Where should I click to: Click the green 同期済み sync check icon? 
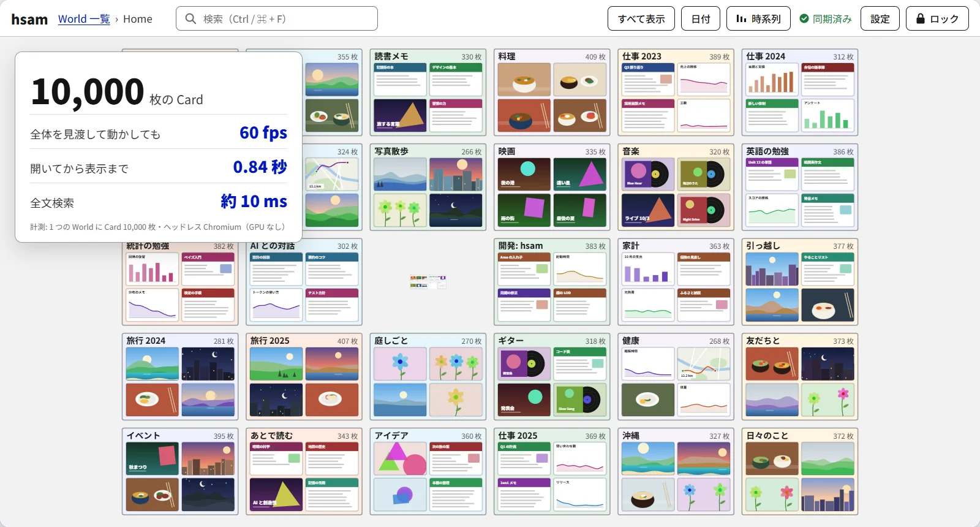point(804,19)
